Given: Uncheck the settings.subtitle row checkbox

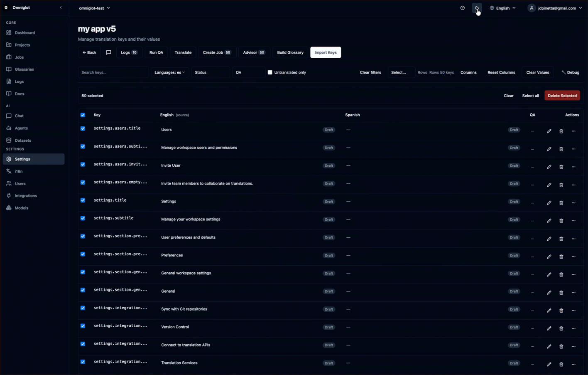Looking at the screenshot, I should pyautogui.click(x=83, y=218).
